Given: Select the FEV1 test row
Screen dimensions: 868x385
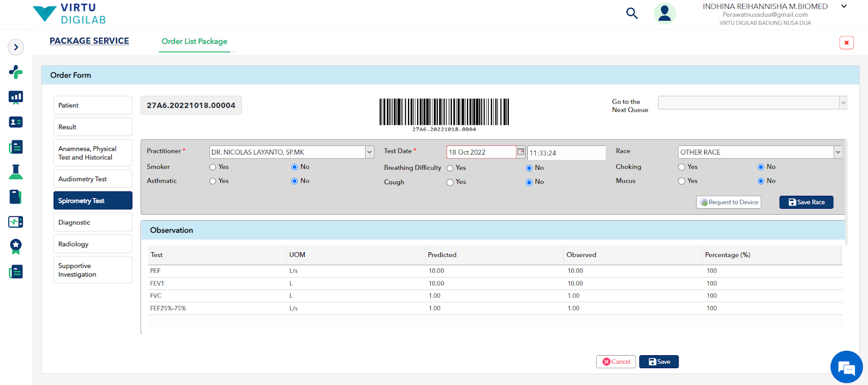Looking at the screenshot, I should pos(495,284).
